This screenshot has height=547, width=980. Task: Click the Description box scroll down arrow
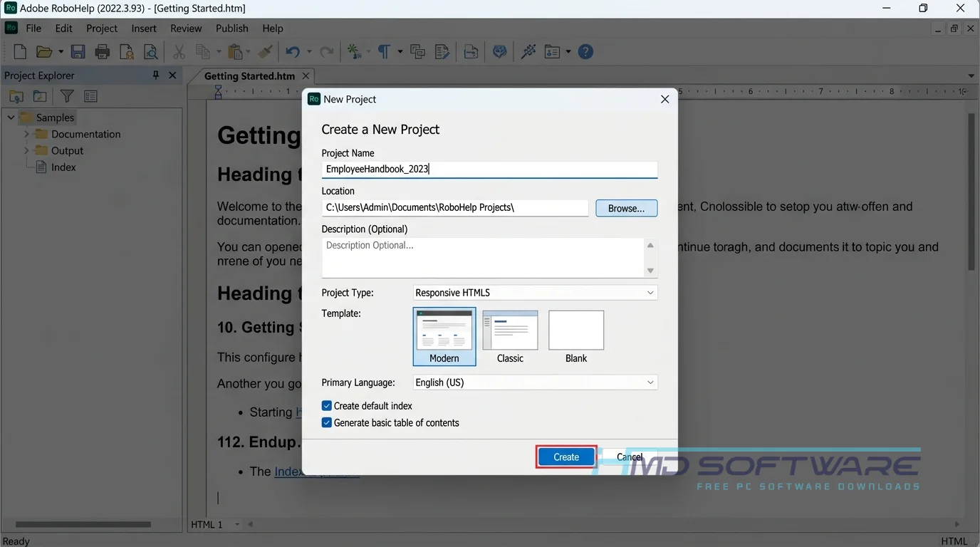(x=650, y=271)
